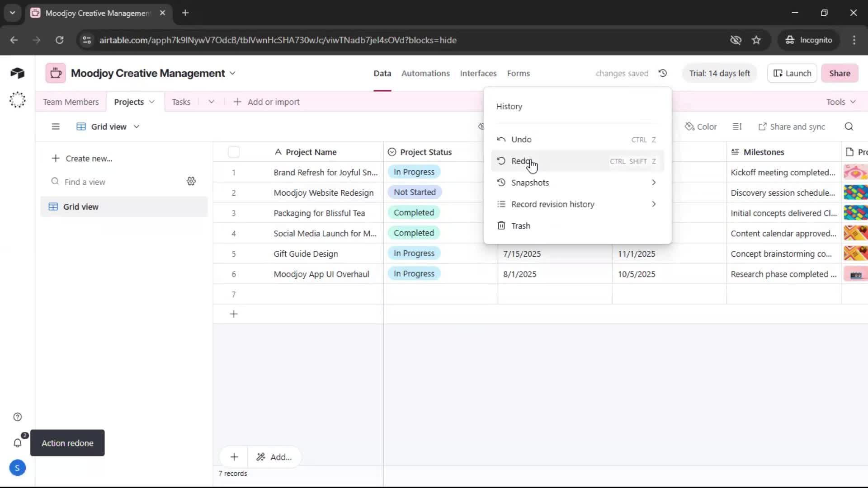Switch to the Automations tab
This screenshot has height=488, width=868.
[x=425, y=73]
